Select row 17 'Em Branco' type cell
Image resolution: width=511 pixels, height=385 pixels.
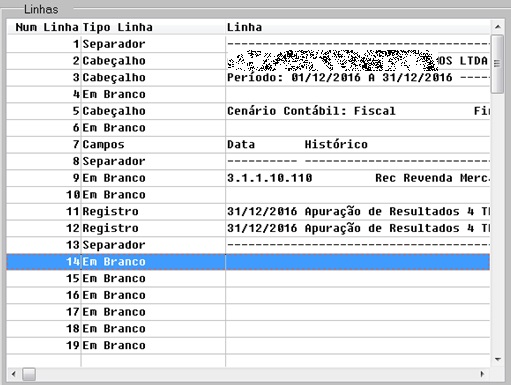click(153, 312)
